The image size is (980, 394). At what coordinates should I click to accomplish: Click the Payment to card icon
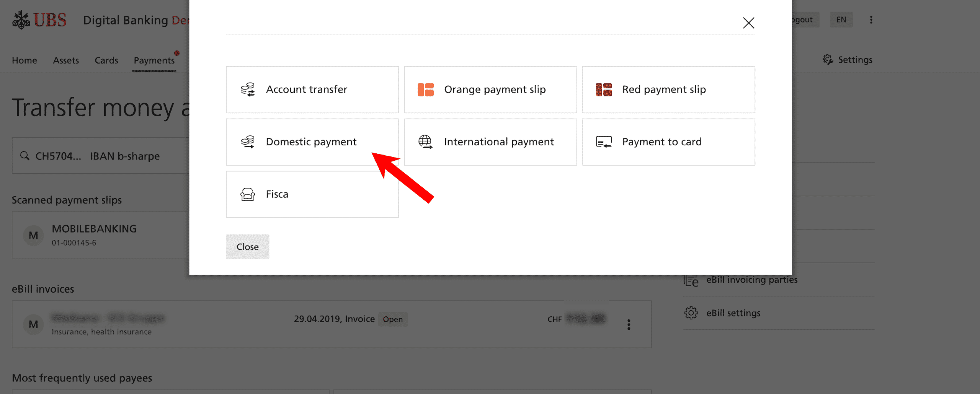[604, 142]
